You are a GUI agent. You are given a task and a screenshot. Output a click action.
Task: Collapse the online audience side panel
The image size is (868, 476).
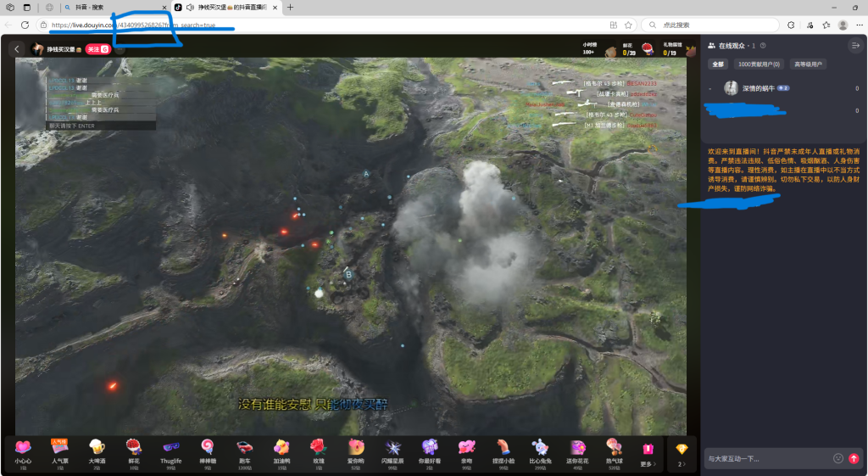pos(855,46)
